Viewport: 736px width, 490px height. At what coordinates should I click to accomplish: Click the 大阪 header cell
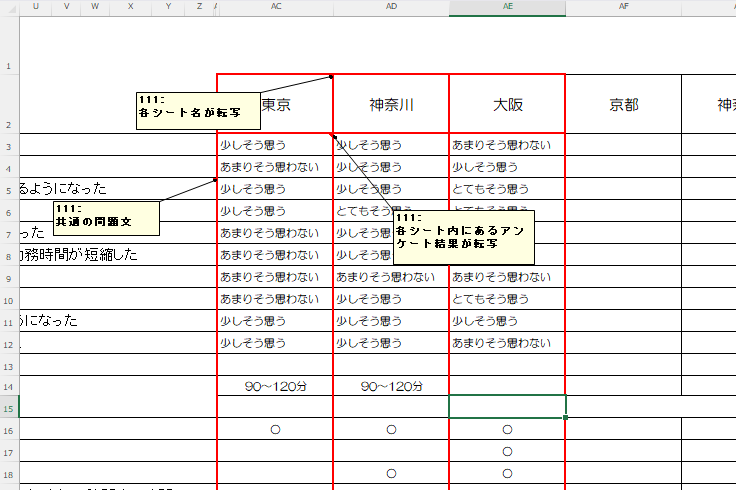point(507,104)
